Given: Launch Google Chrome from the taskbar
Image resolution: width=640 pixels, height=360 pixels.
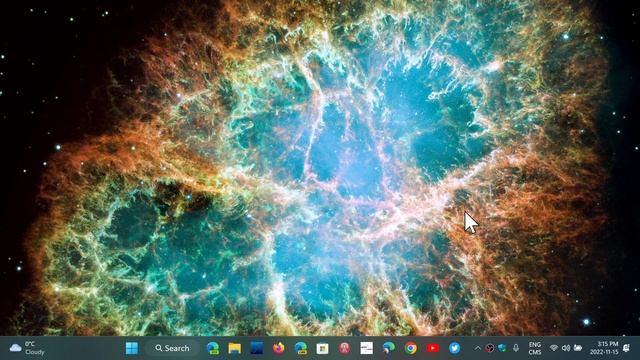Looking at the screenshot, I should click(x=411, y=348).
